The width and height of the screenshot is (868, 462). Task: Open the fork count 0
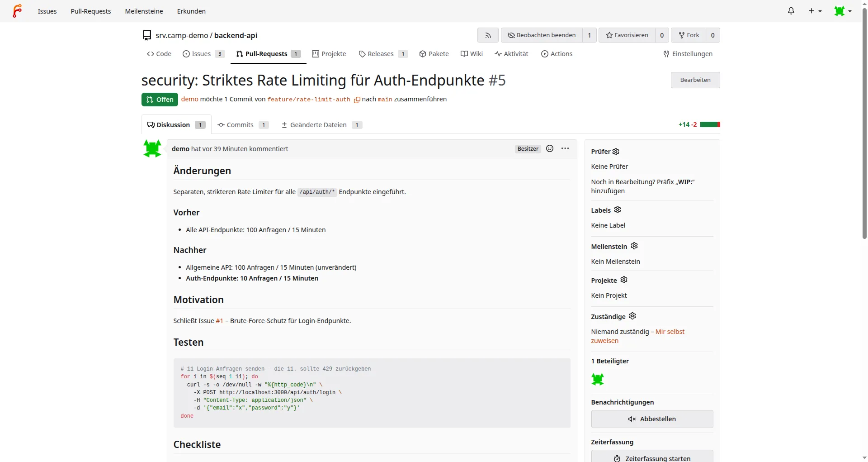[712, 35]
